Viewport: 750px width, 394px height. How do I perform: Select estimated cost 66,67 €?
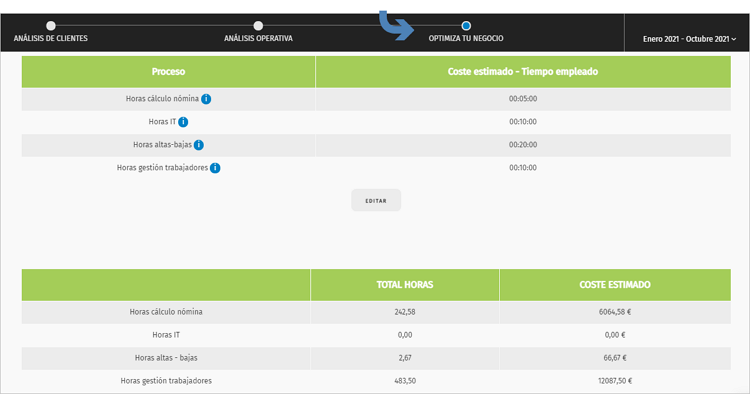click(615, 358)
